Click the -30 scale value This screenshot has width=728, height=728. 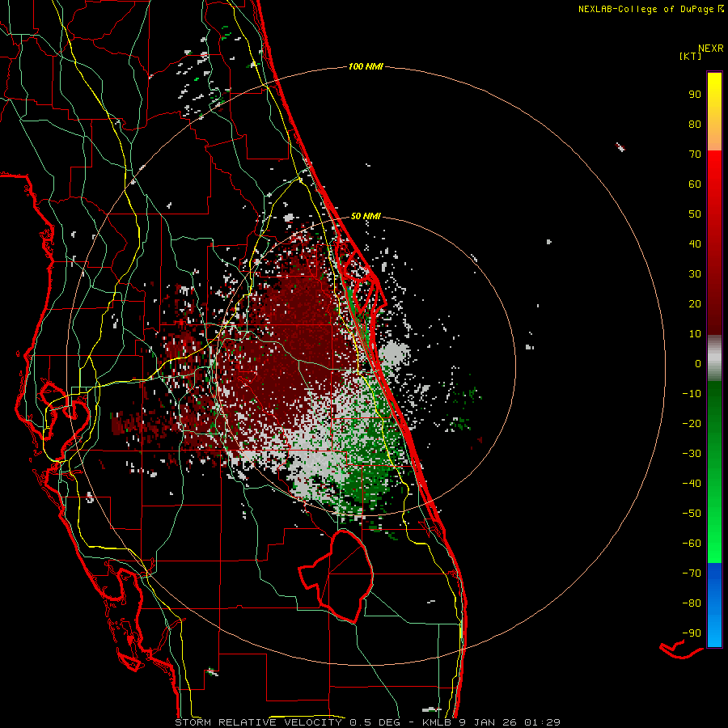pyautogui.click(x=692, y=454)
